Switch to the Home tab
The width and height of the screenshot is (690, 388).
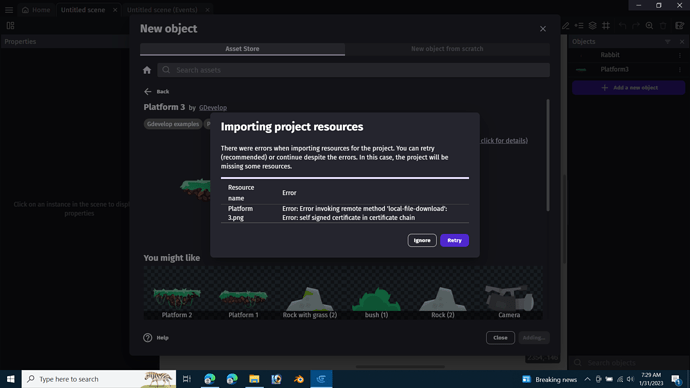point(36,10)
